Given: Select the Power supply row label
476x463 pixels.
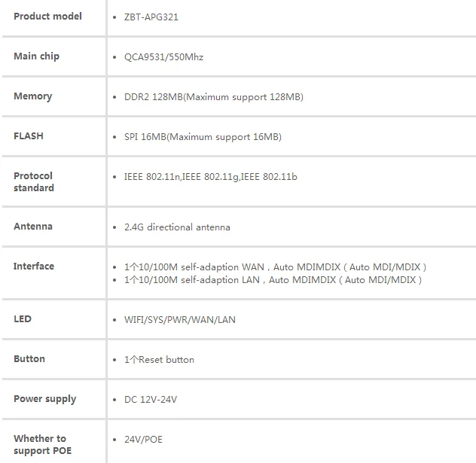Looking at the screenshot, I should 45,399.
